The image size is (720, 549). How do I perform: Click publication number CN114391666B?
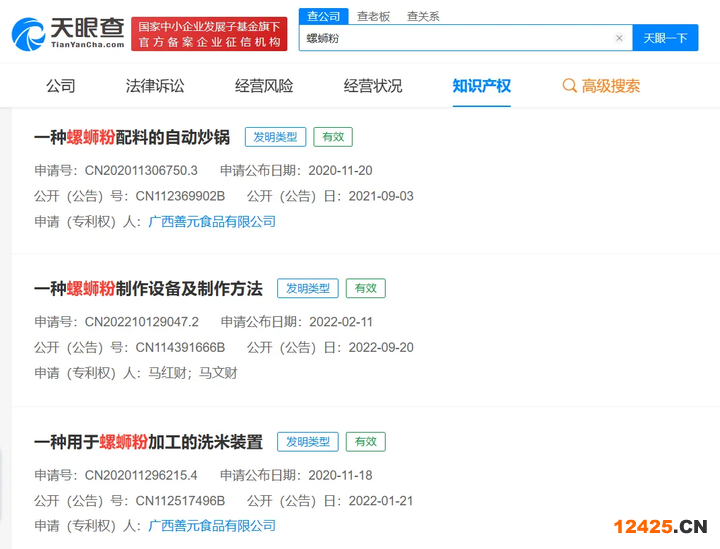pos(180,348)
